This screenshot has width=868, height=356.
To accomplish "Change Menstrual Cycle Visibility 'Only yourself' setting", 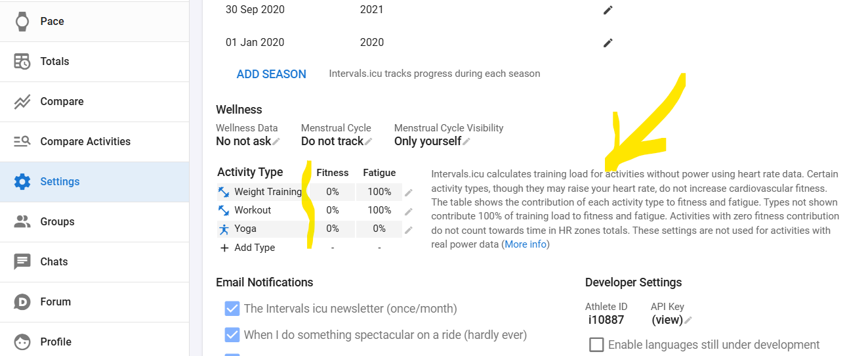I will pyautogui.click(x=466, y=141).
